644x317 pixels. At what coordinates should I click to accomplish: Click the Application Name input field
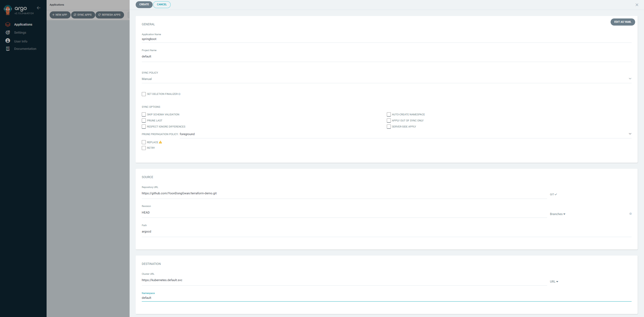click(386, 39)
